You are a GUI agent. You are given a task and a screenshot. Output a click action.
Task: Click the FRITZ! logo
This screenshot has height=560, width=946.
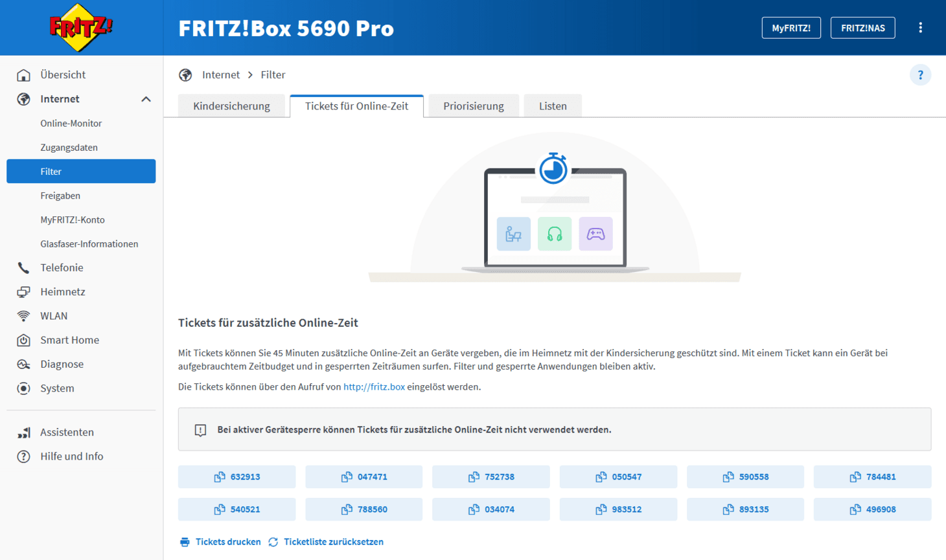pos(81,28)
